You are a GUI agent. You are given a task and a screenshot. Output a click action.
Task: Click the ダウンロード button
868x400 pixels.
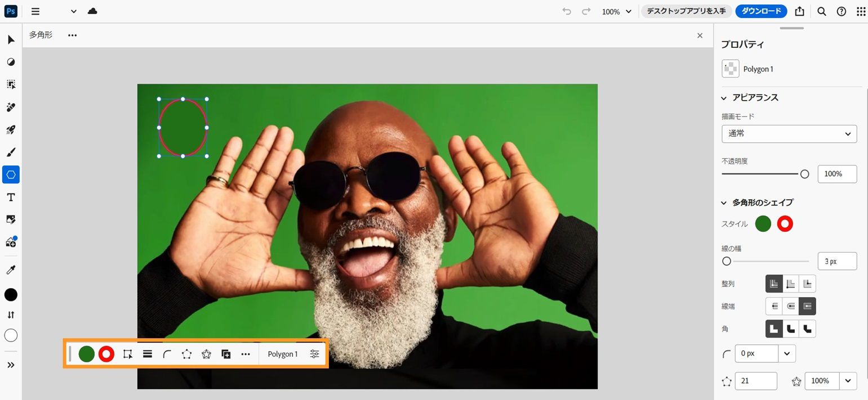point(761,11)
